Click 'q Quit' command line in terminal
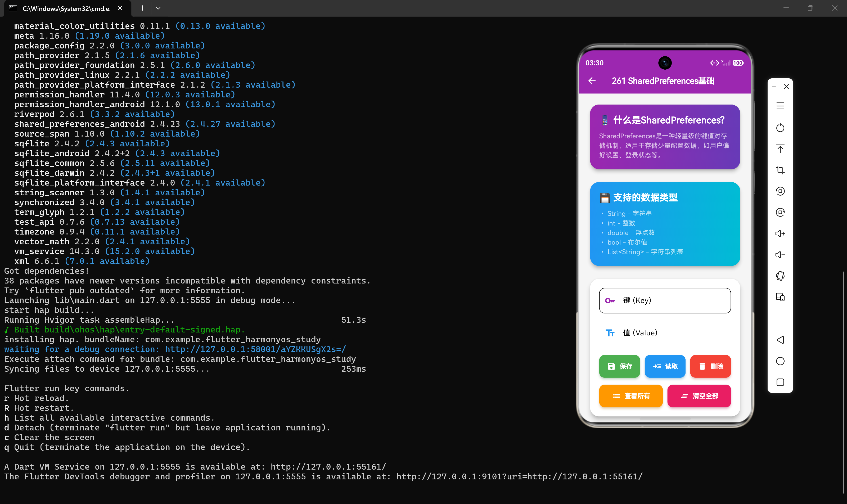 [x=127, y=447]
